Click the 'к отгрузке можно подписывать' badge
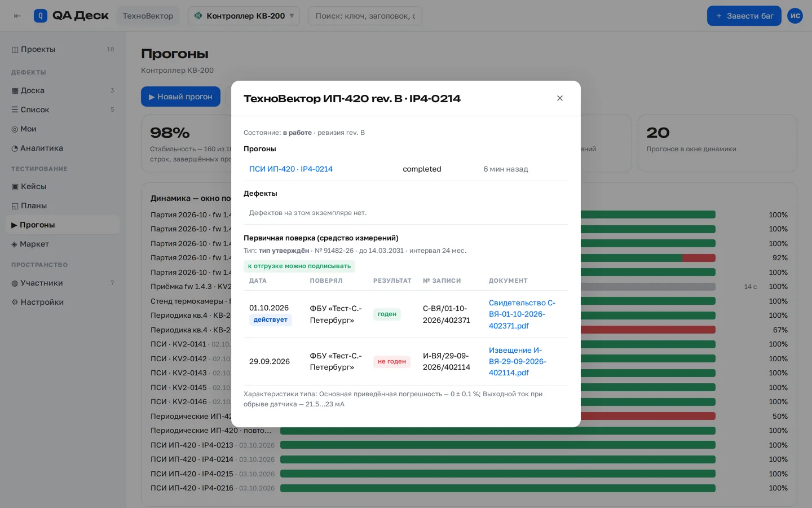 299,266
